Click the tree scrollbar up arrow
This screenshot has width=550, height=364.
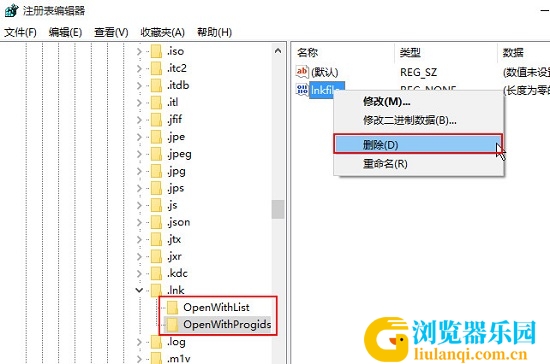(278, 51)
